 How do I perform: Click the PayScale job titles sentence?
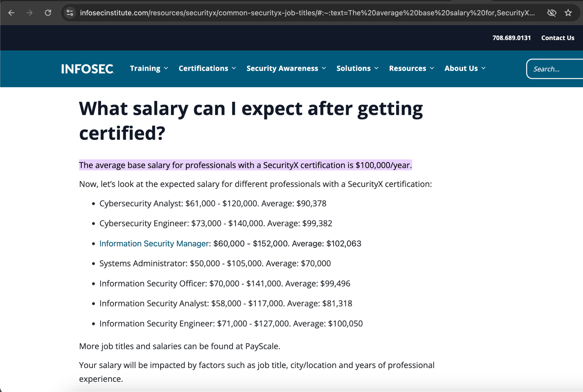pos(180,346)
